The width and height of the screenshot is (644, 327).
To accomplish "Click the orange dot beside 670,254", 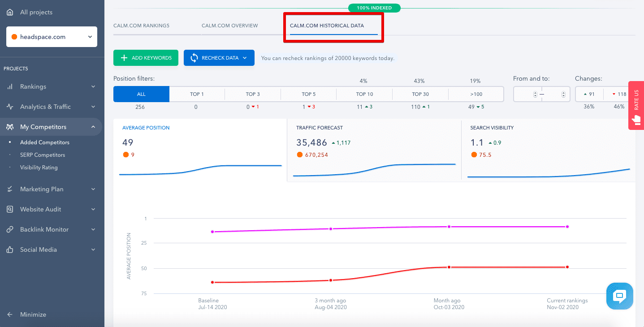I will click(299, 155).
